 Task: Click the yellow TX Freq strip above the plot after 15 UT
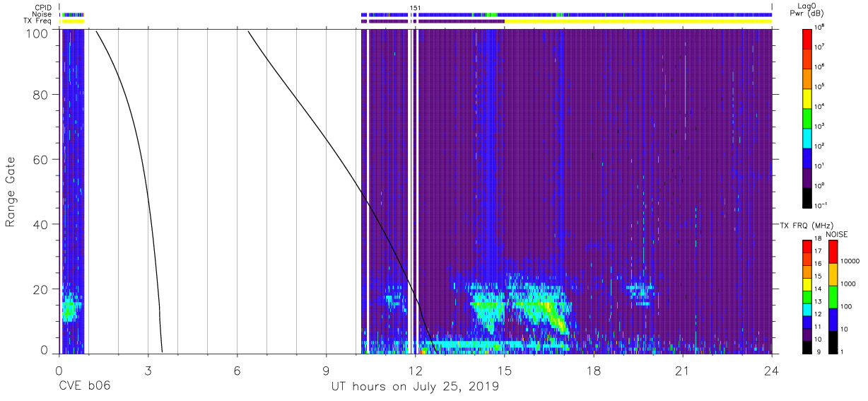point(638,21)
